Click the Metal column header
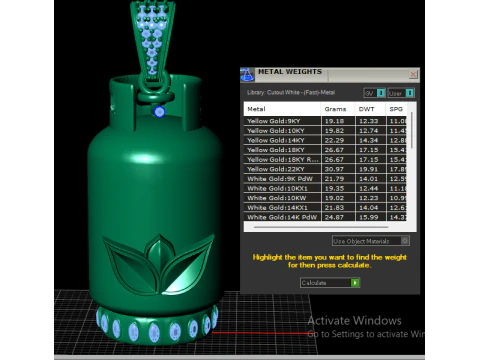The width and height of the screenshot is (480, 360). [282, 109]
